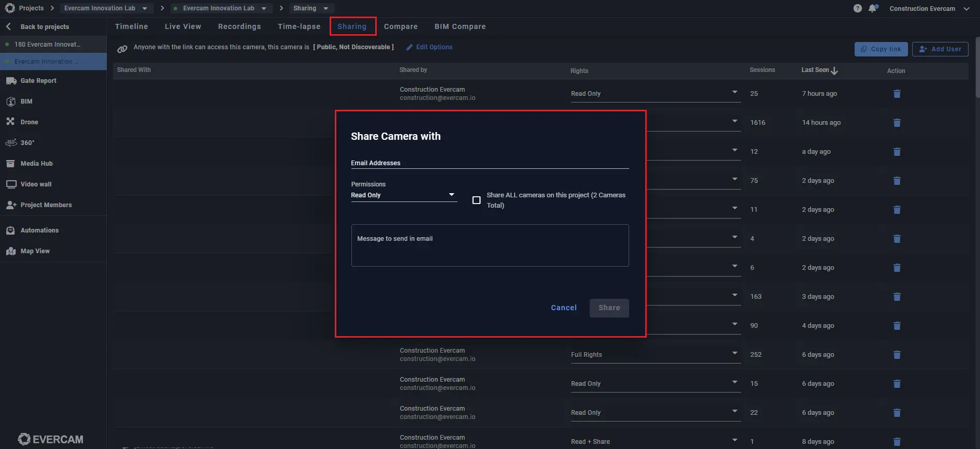Click the Edit Options link
This screenshot has height=449, width=980.
[429, 47]
